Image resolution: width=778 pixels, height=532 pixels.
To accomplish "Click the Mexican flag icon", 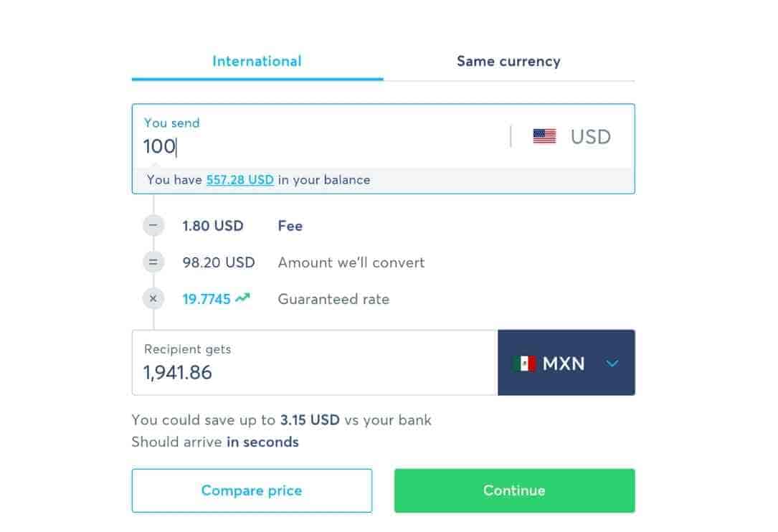I will tap(524, 364).
